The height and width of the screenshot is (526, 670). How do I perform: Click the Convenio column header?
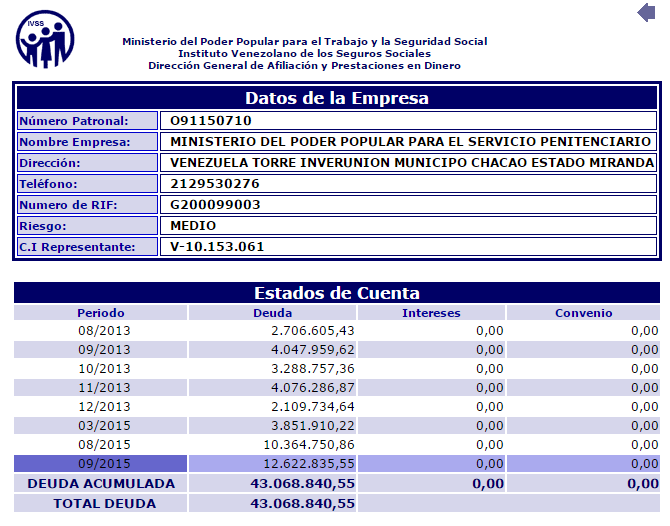(583, 313)
